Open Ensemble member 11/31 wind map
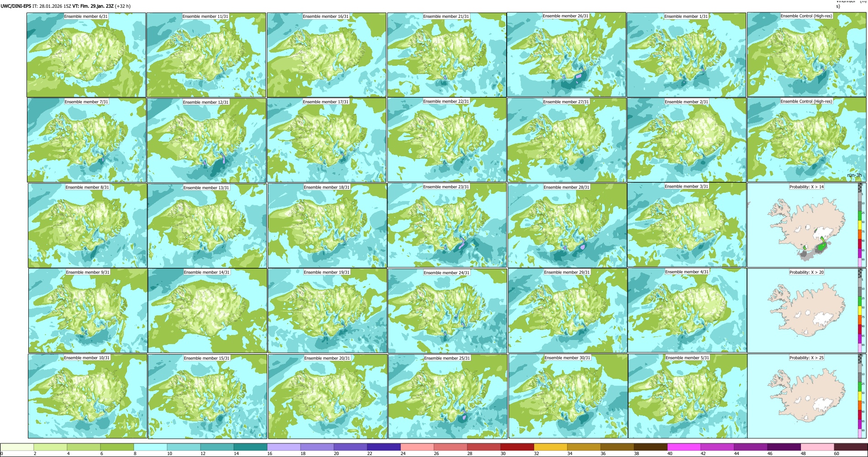This screenshot has width=868, height=457. [206, 55]
